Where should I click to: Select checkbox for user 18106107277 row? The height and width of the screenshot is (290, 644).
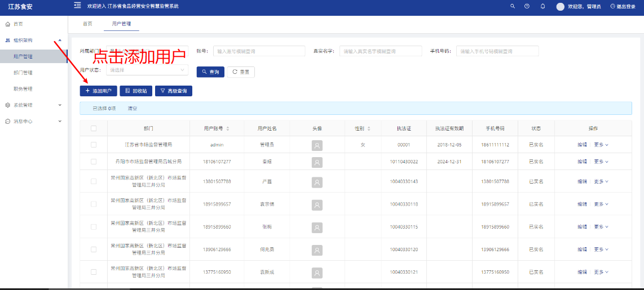(94, 162)
